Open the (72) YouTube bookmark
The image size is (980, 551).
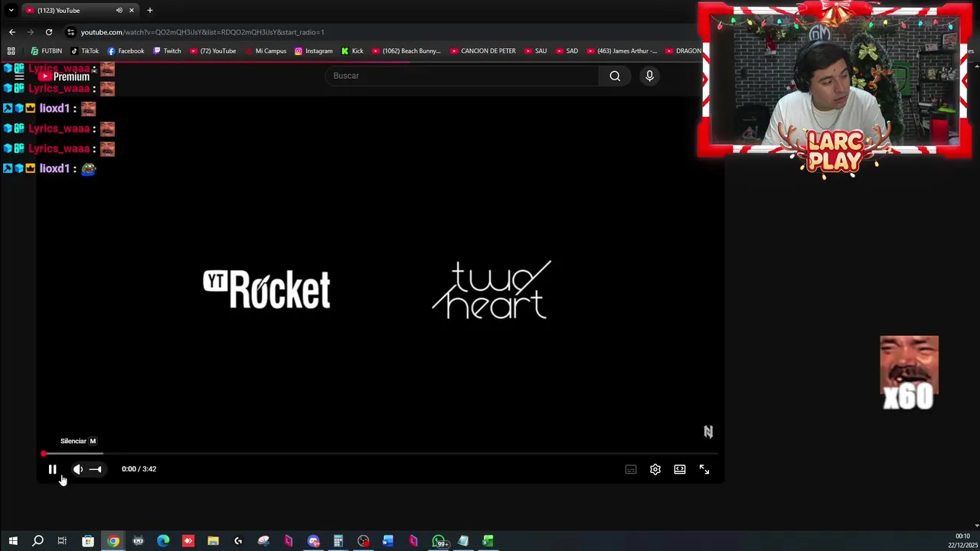point(212,51)
